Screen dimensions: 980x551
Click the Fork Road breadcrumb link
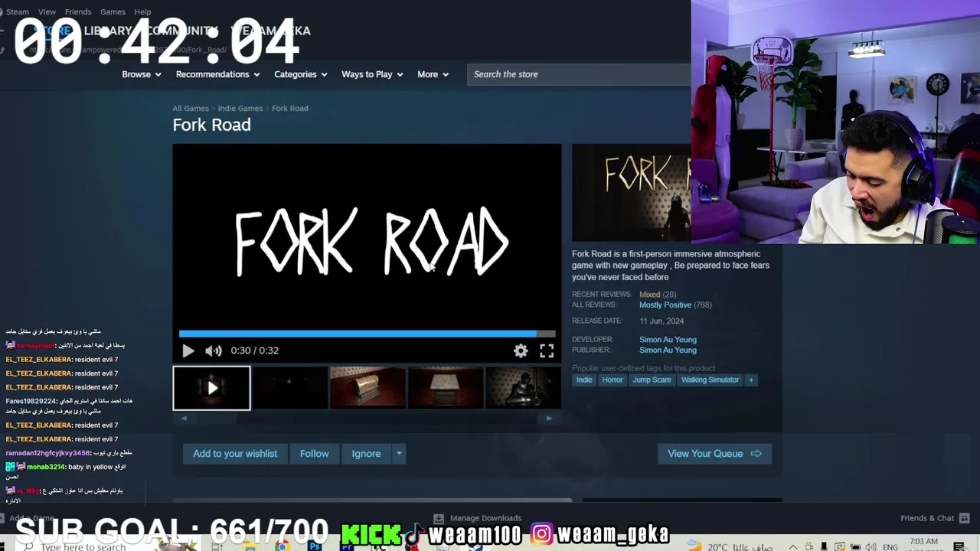(x=290, y=109)
